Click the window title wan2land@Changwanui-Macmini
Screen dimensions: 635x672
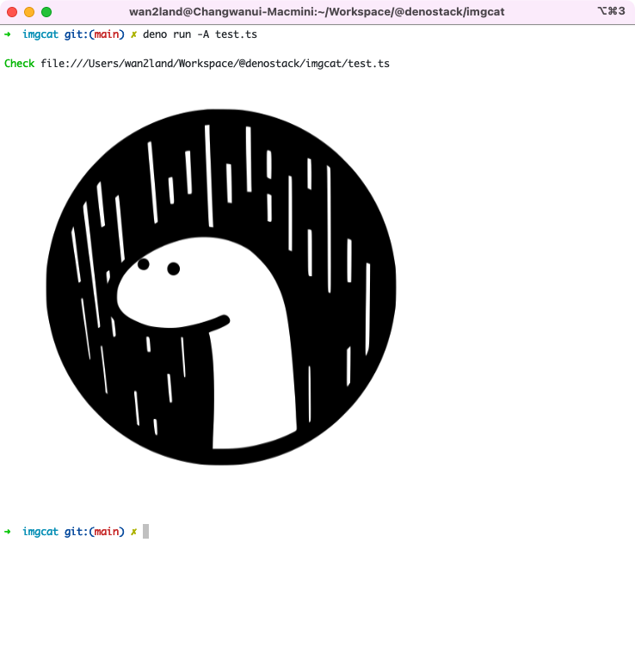pos(317,11)
